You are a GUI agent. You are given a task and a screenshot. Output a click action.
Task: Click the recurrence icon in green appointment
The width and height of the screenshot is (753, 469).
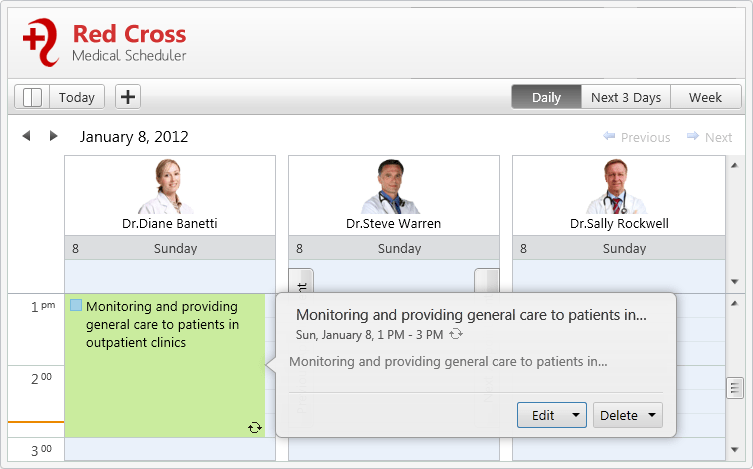[x=255, y=427]
